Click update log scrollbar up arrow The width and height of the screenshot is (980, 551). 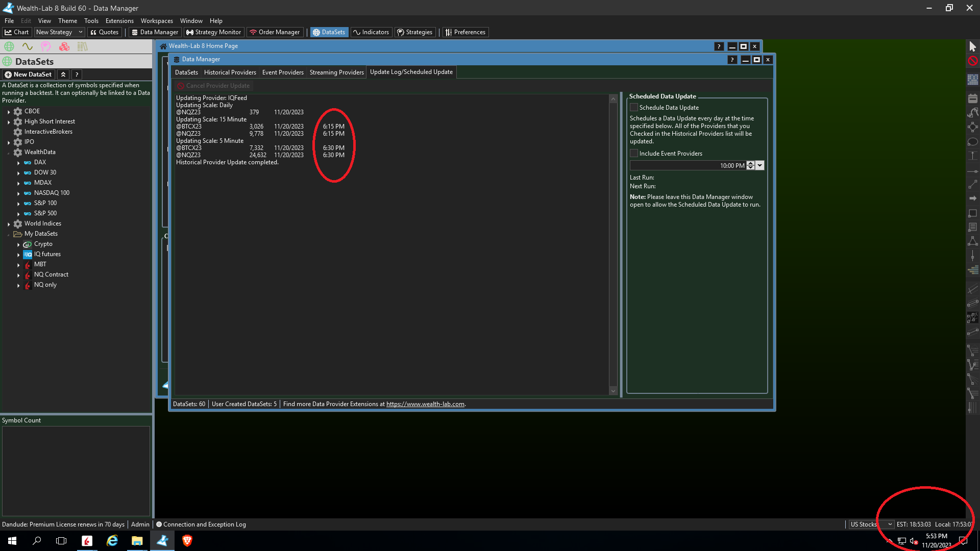click(x=614, y=99)
